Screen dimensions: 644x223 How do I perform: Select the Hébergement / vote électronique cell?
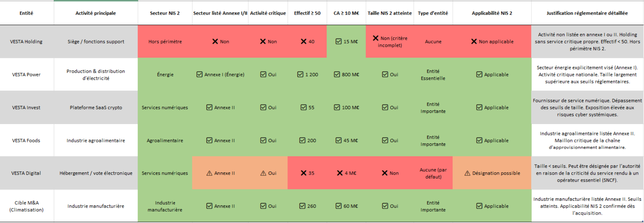96,173
